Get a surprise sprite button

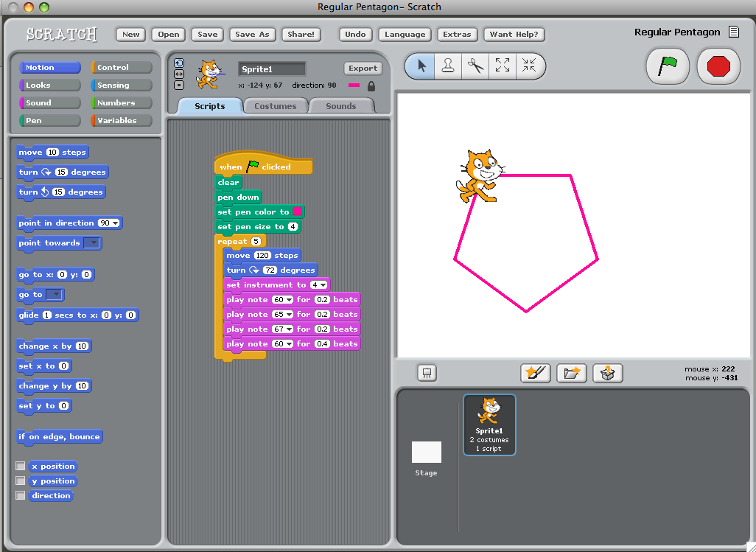point(607,373)
